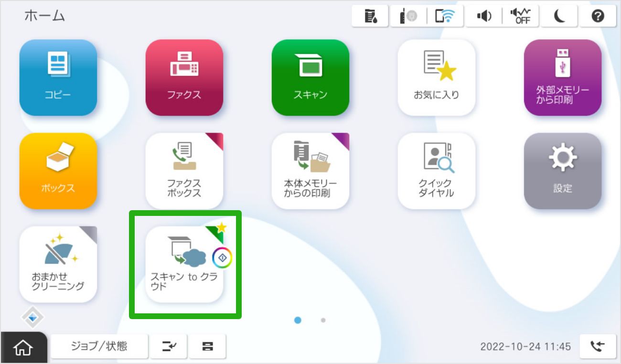Open help with the question mark
The height and width of the screenshot is (364, 621).
click(x=598, y=16)
